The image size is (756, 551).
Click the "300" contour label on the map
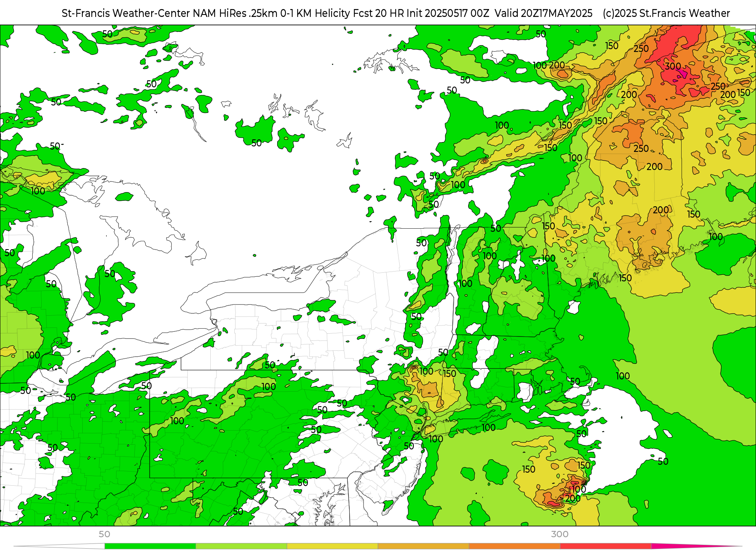(x=673, y=66)
